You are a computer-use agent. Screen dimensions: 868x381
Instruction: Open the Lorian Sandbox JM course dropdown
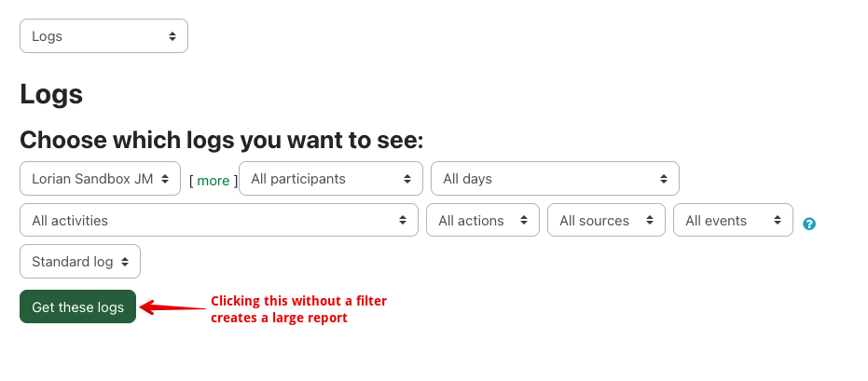point(100,179)
